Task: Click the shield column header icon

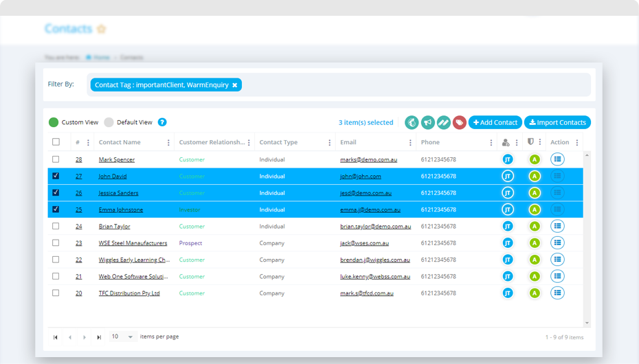Action: (x=530, y=141)
